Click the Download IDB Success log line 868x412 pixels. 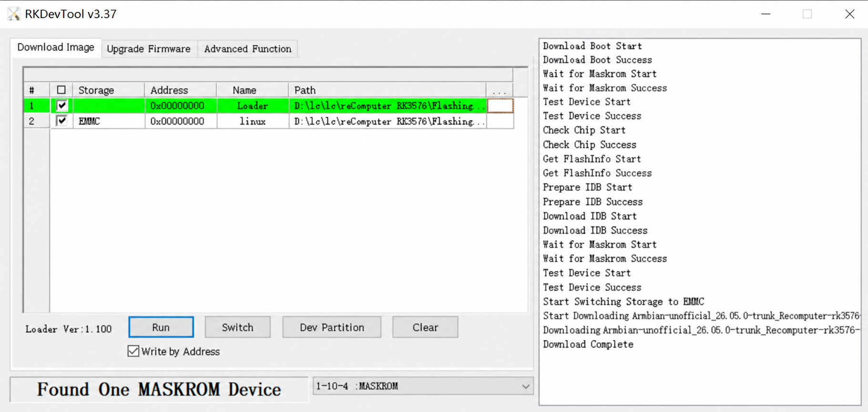tap(595, 230)
